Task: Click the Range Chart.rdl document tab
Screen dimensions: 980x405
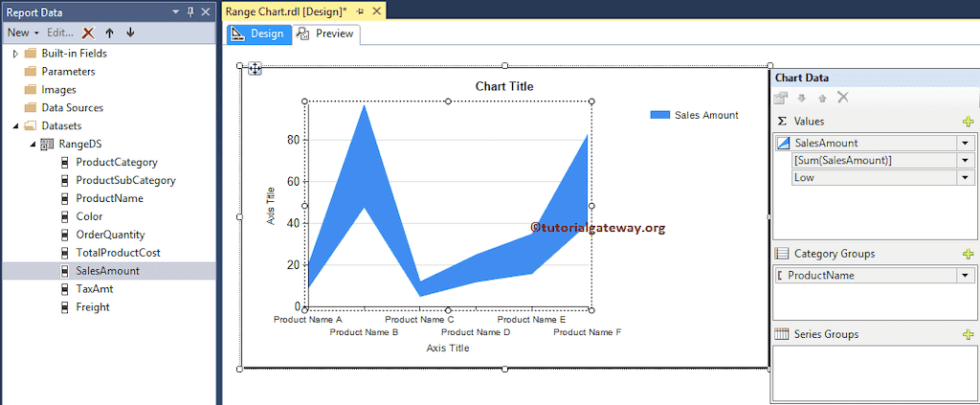Action: (x=285, y=11)
